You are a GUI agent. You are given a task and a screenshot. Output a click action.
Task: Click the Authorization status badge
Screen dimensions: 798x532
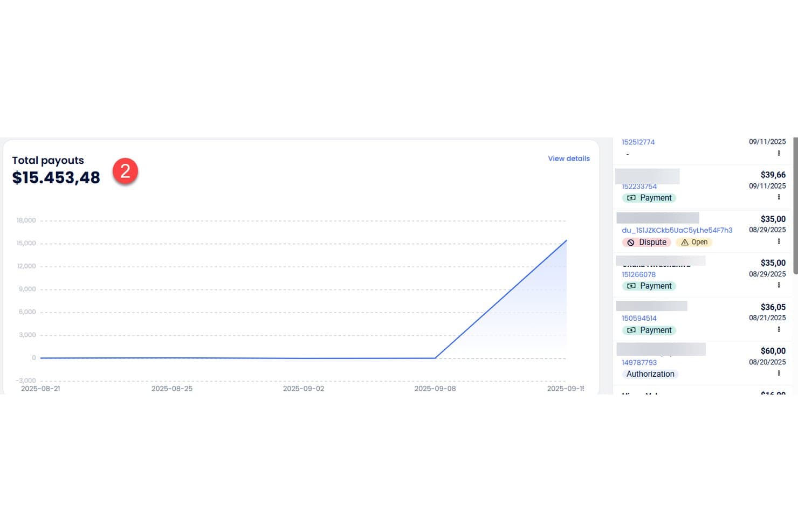pos(650,374)
